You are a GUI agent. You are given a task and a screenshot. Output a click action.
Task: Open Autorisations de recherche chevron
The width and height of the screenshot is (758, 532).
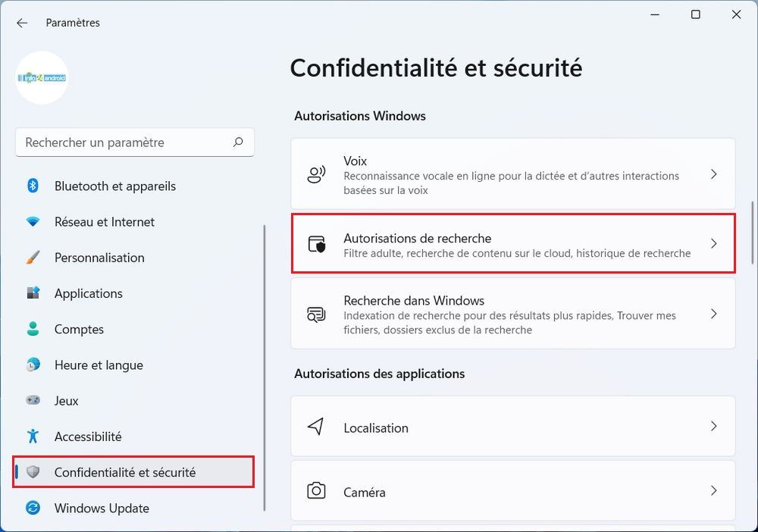coord(713,243)
